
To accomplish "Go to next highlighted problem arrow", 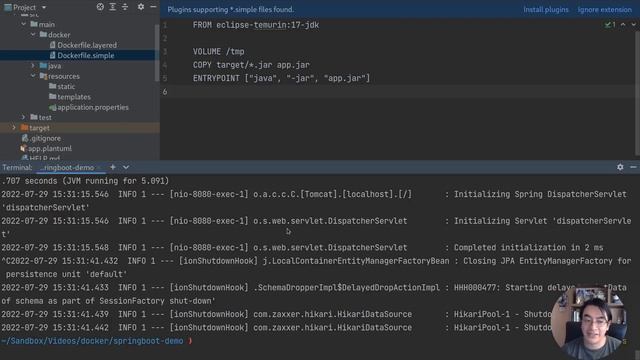I will 633,24.
